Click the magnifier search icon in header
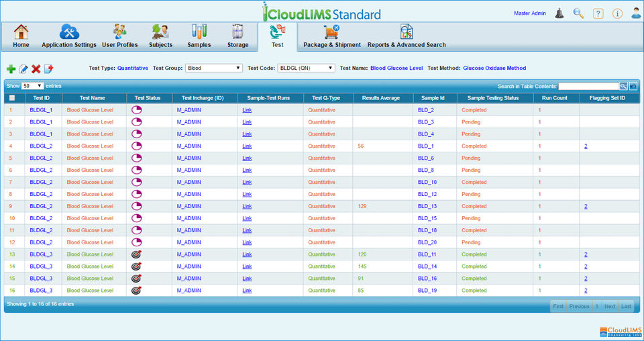Image resolution: width=644 pixels, height=341 pixels. [578, 13]
